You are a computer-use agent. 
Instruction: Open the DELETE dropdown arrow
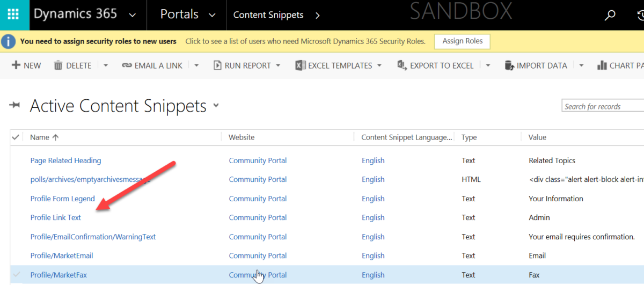point(106,65)
